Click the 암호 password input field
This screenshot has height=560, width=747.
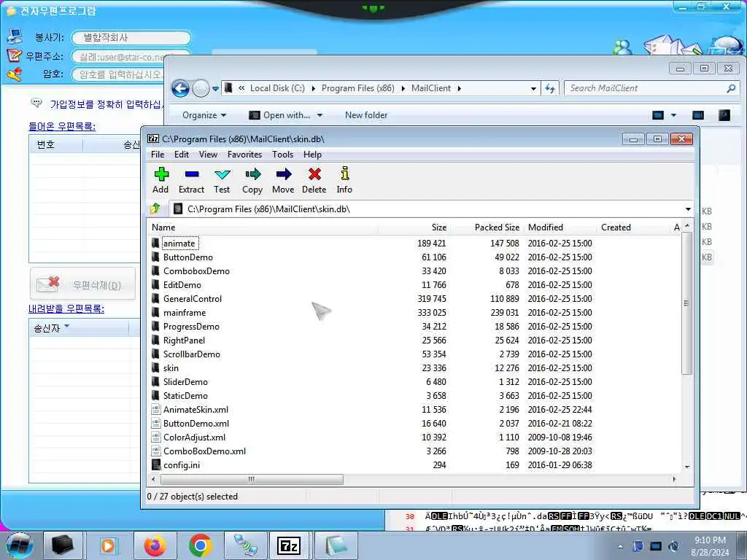(117, 74)
